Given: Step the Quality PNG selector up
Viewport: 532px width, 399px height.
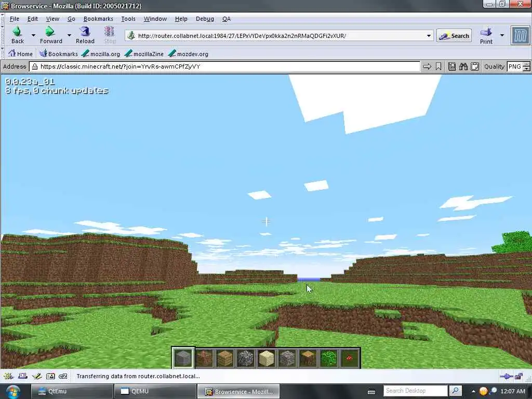Looking at the screenshot, I should coord(526,64).
